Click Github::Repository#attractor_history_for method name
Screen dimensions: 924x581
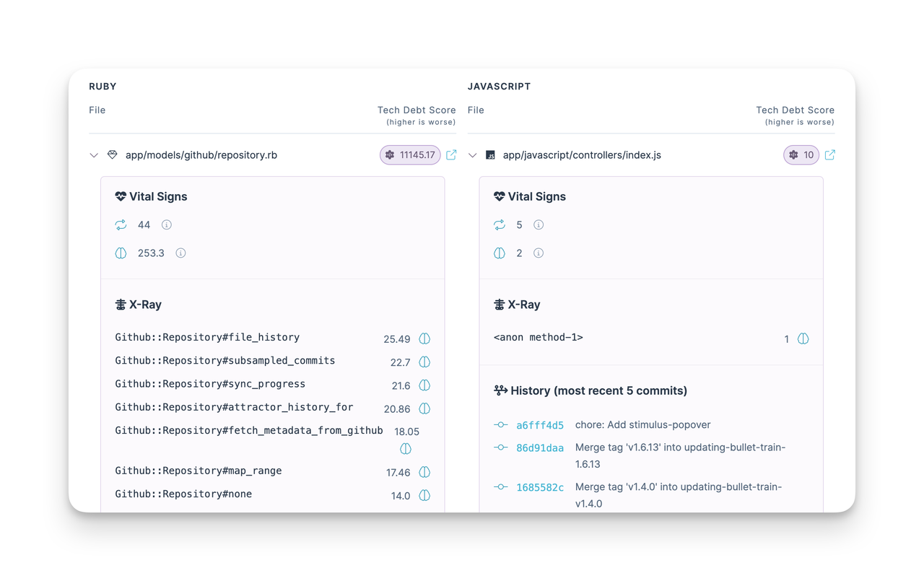(234, 407)
